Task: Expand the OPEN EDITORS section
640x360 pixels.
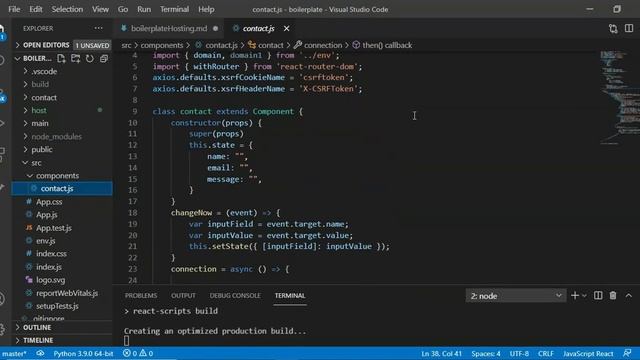Action: click(46, 45)
